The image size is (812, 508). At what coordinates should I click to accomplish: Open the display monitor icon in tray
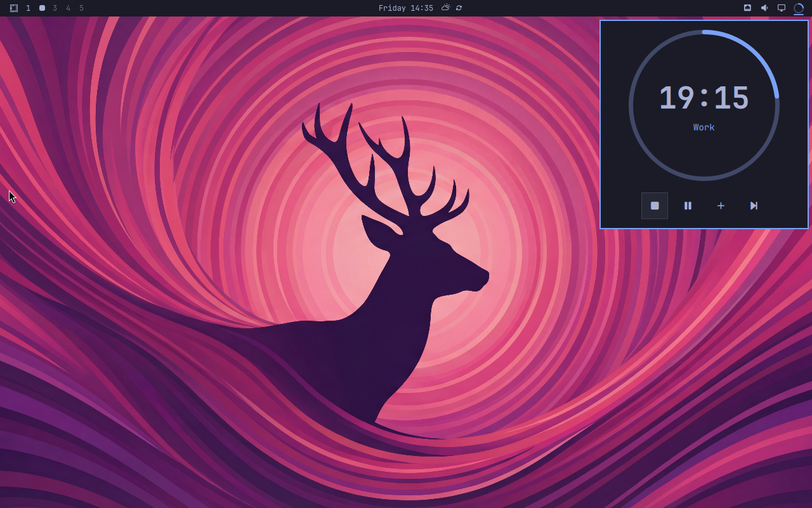click(x=782, y=8)
